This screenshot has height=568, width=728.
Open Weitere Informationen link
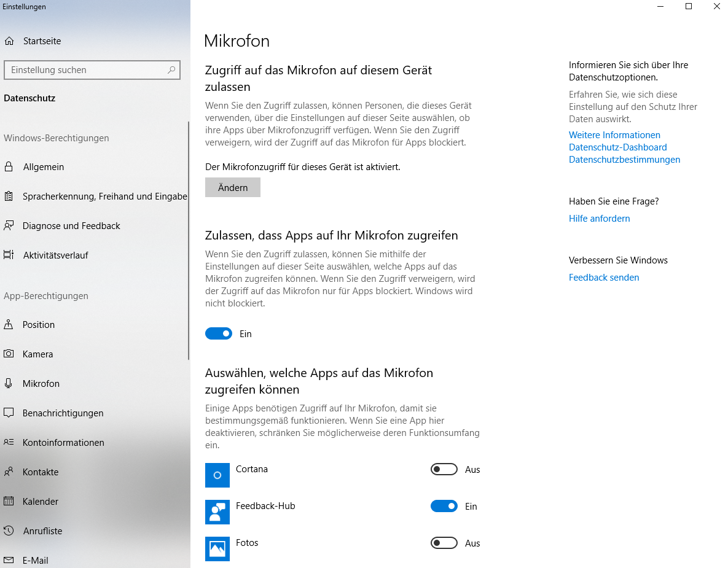(x=614, y=135)
